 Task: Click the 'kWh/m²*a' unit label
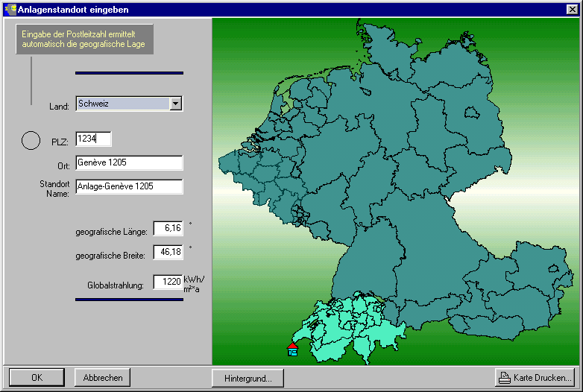coord(194,284)
